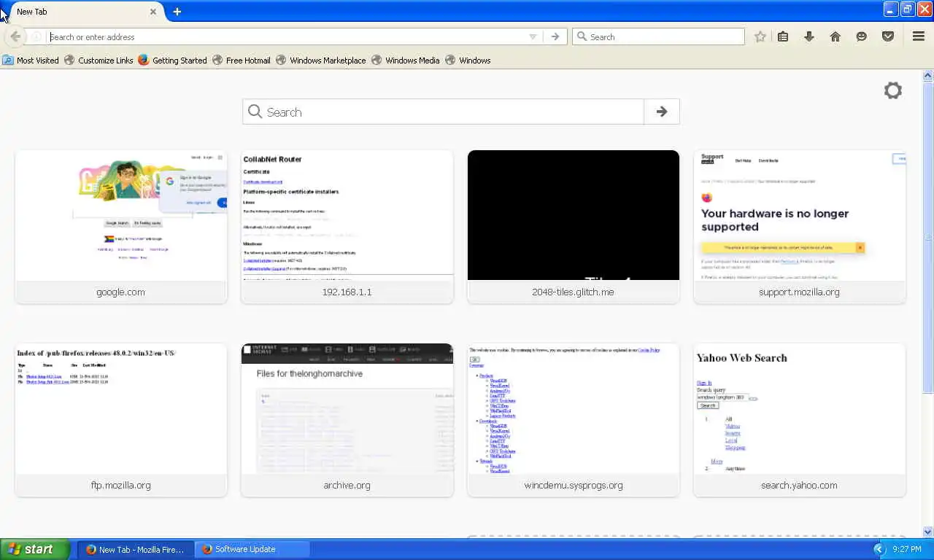Open support.mozilla.org thumbnail tile
934x560 pixels.
click(800, 227)
